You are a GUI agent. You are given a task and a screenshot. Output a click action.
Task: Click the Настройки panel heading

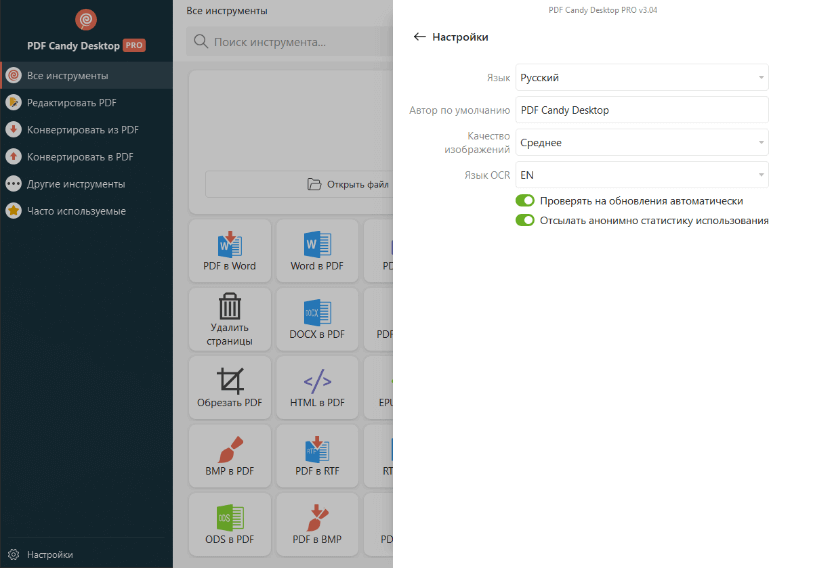460,37
